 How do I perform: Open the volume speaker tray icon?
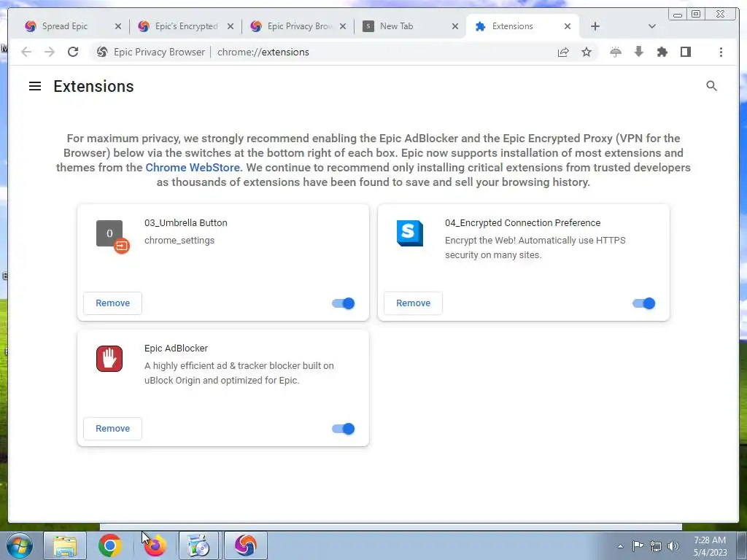point(673,546)
